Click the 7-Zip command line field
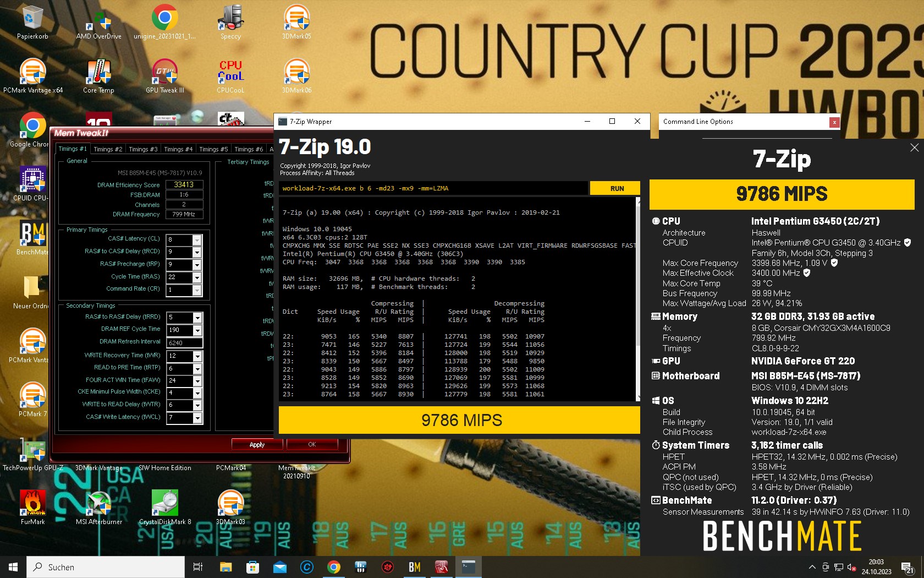 tap(433, 188)
